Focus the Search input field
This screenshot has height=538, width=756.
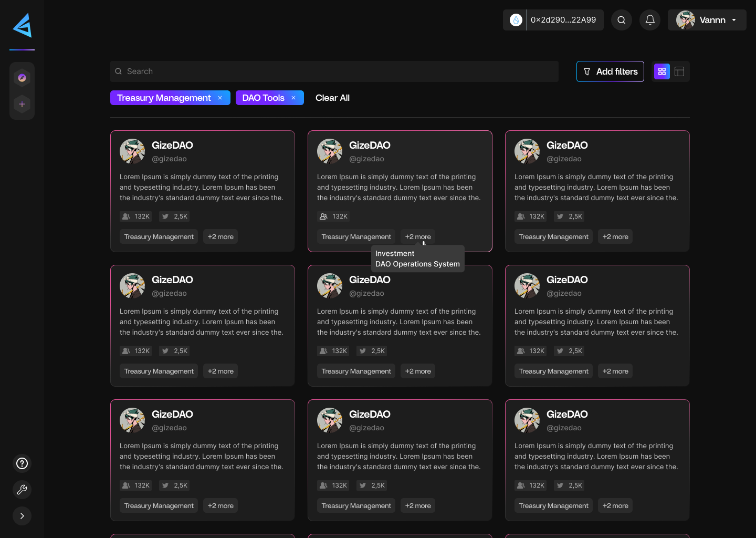(x=334, y=71)
